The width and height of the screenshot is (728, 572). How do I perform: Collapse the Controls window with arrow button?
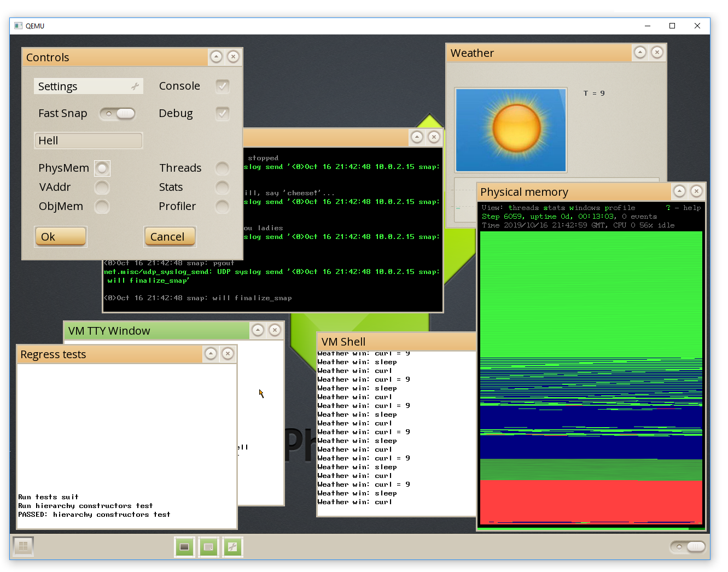click(x=216, y=57)
